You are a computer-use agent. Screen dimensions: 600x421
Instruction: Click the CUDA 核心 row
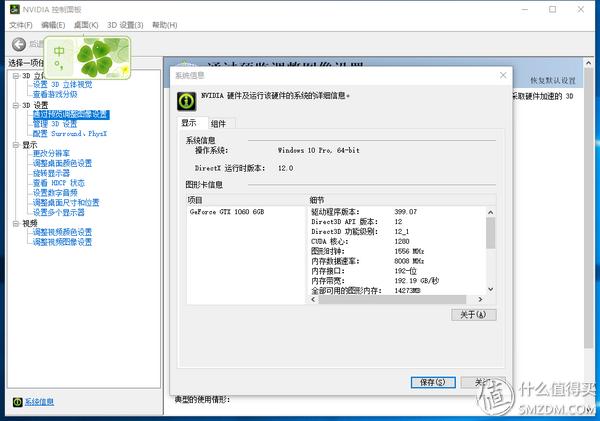[396, 242]
